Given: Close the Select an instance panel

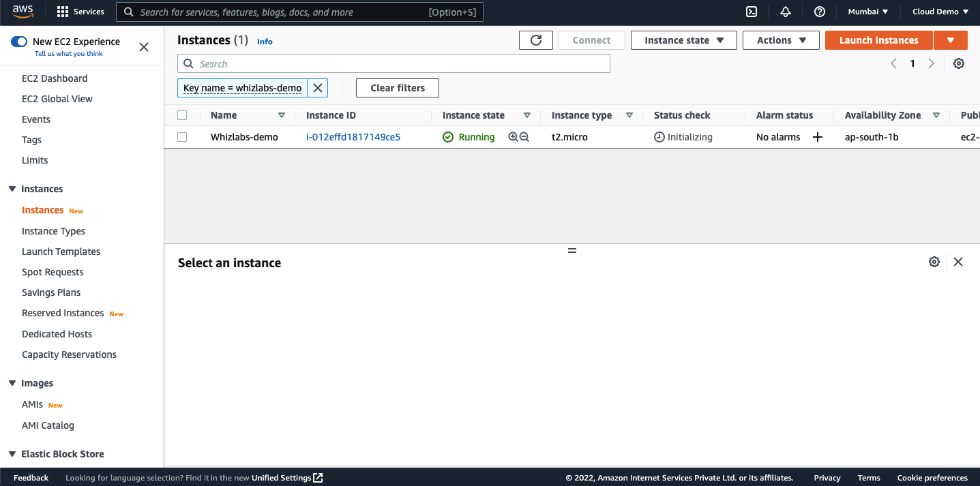Looking at the screenshot, I should (x=958, y=262).
